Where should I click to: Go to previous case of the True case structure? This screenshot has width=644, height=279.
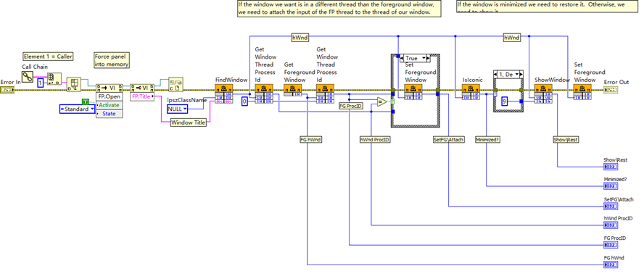point(402,58)
